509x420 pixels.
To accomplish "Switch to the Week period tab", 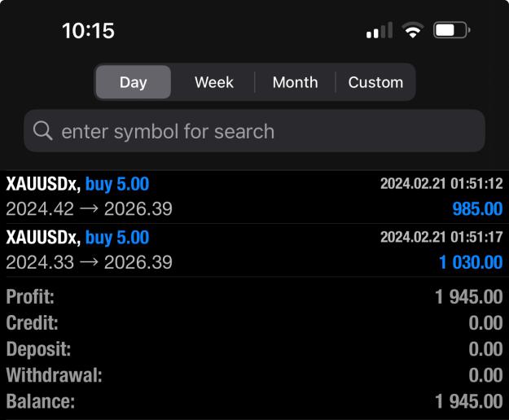I will tap(214, 82).
